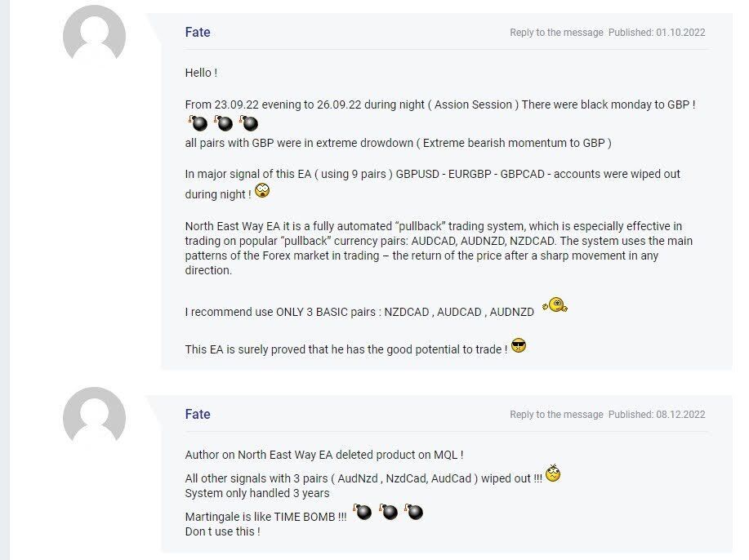The width and height of the screenshot is (749, 560).
Task: Click the first bomb emoji after 'TIME BOMB'
Action: [x=363, y=513]
